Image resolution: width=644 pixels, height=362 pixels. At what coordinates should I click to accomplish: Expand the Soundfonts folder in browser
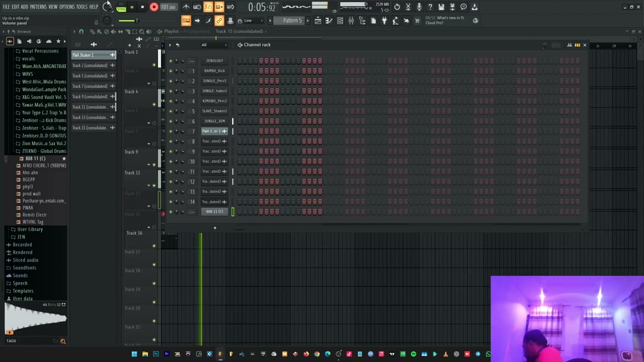(x=24, y=268)
